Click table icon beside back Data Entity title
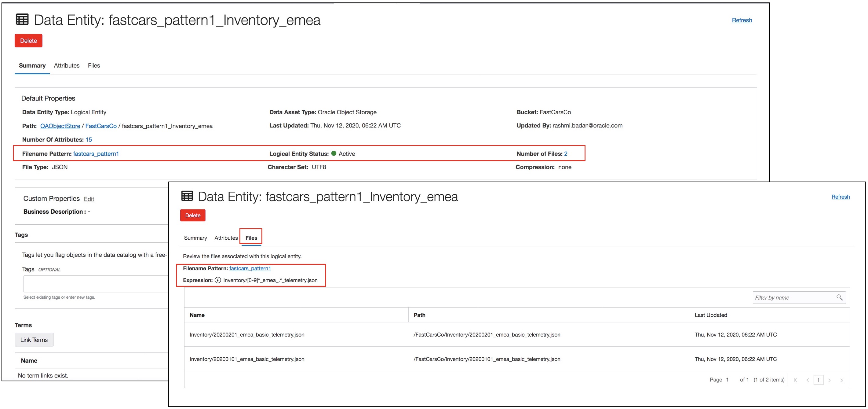 22,20
